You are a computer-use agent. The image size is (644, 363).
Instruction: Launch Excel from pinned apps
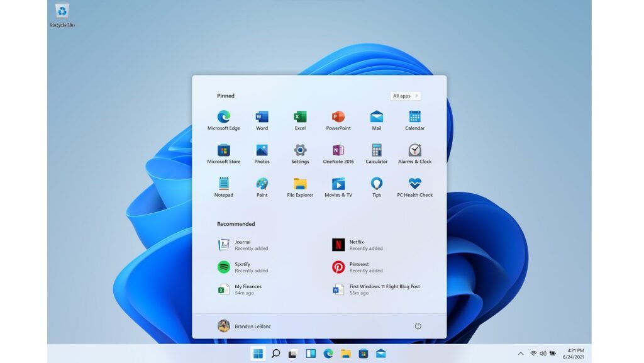pyautogui.click(x=299, y=118)
